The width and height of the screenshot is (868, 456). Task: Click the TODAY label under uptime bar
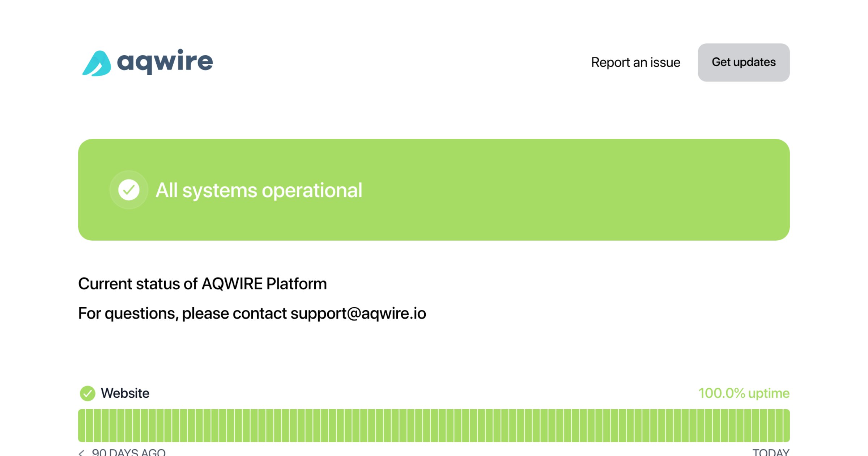coord(771,452)
